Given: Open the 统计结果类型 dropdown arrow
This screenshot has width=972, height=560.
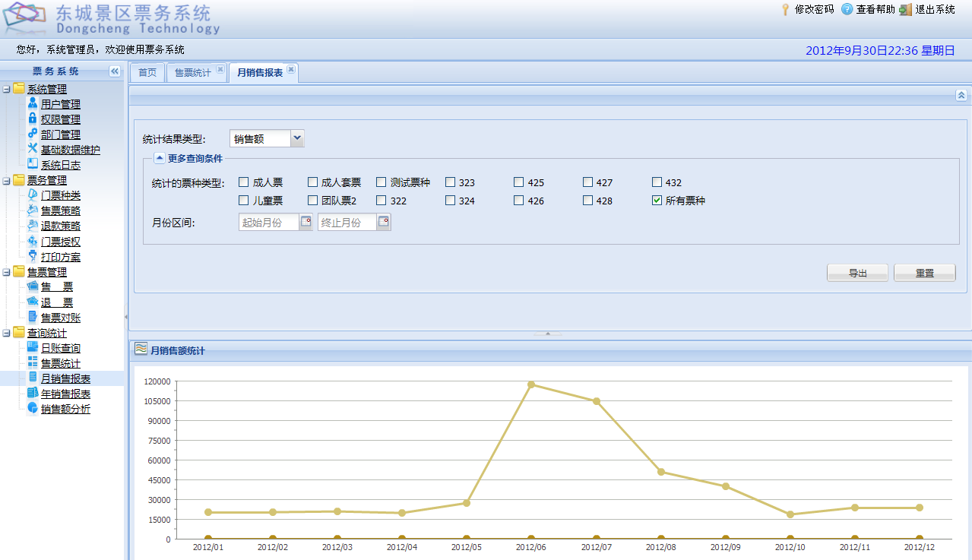Looking at the screenshot, I should pos(297,138).
